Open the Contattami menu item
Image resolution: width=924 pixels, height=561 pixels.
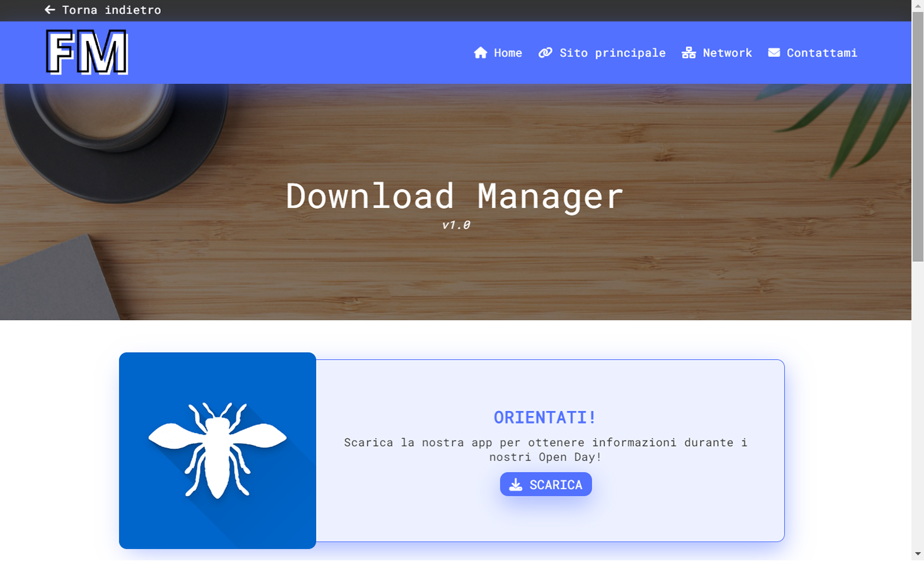(x=813, y=53)
